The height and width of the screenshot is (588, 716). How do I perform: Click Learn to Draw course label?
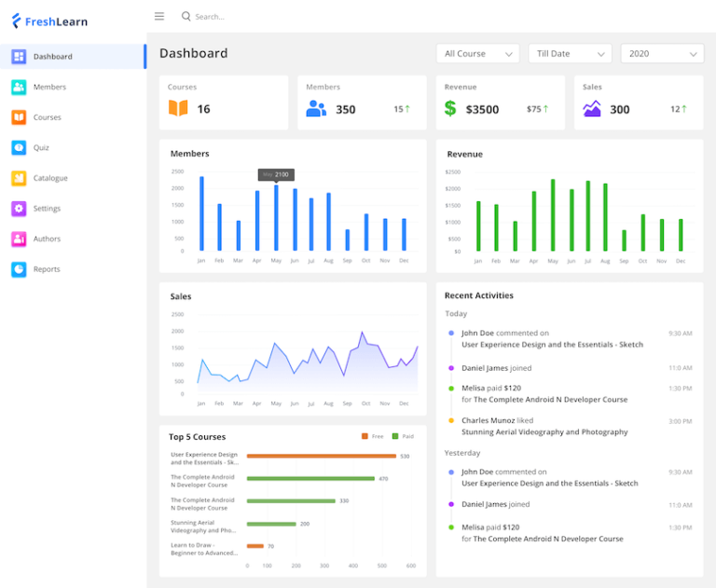[204, 549]
